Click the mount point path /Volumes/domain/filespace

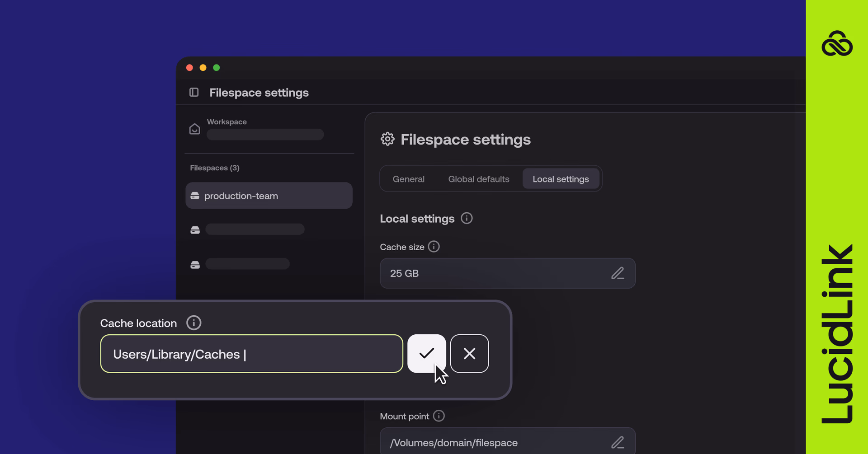[x=453, y=443]
